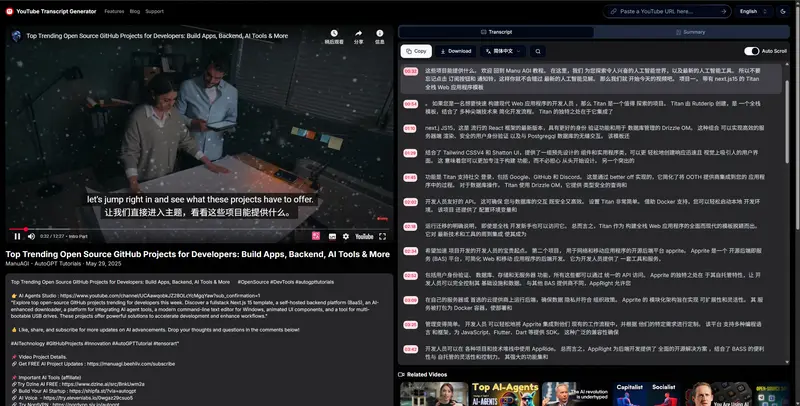Click the YouTube Transcript Generator logo icon
The height and width of the screenshot is (406, 800).
(9, 11)
